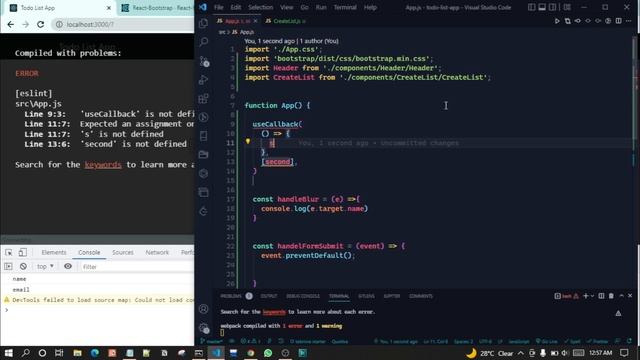Click Customize Layout icon in title bar
The image size is (640, 360).
[x=567, y=7]
